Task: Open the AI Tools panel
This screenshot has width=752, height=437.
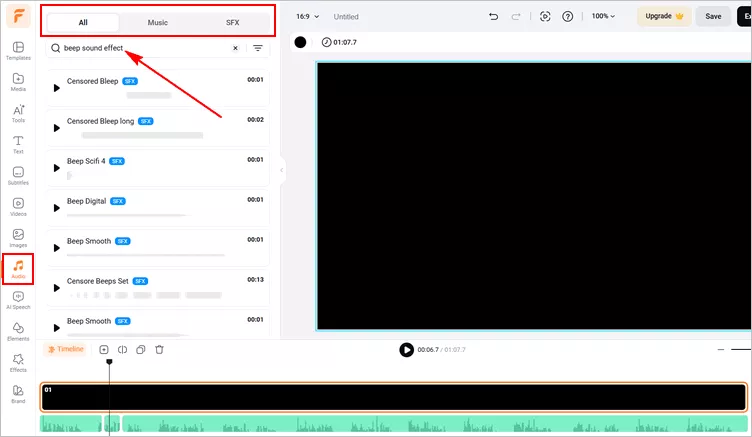Action: 18,113
